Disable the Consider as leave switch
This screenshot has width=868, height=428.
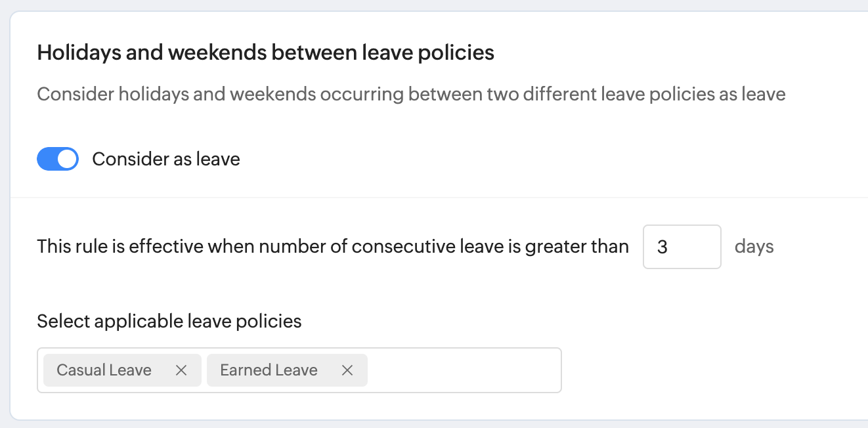tap(58, 159)
